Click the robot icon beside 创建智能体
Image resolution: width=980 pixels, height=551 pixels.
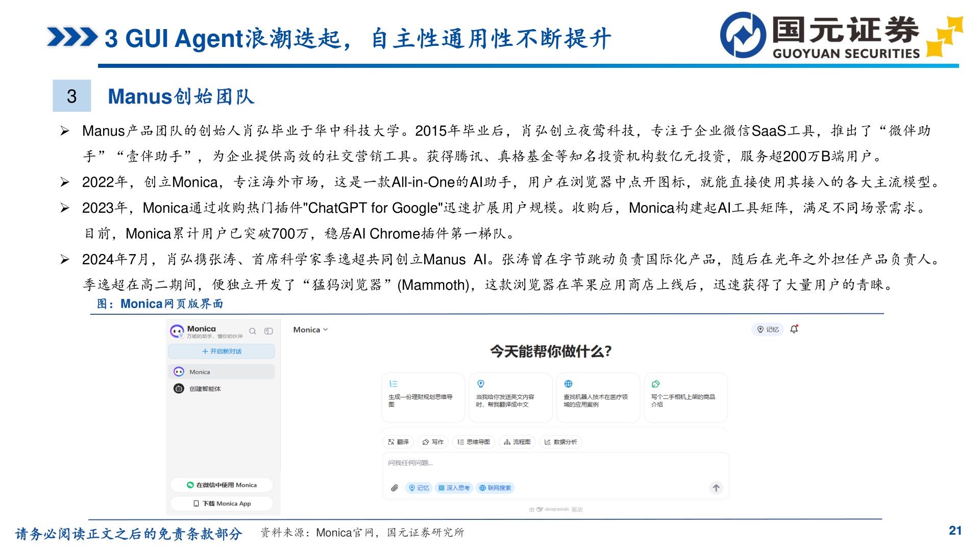click(179, 388)
